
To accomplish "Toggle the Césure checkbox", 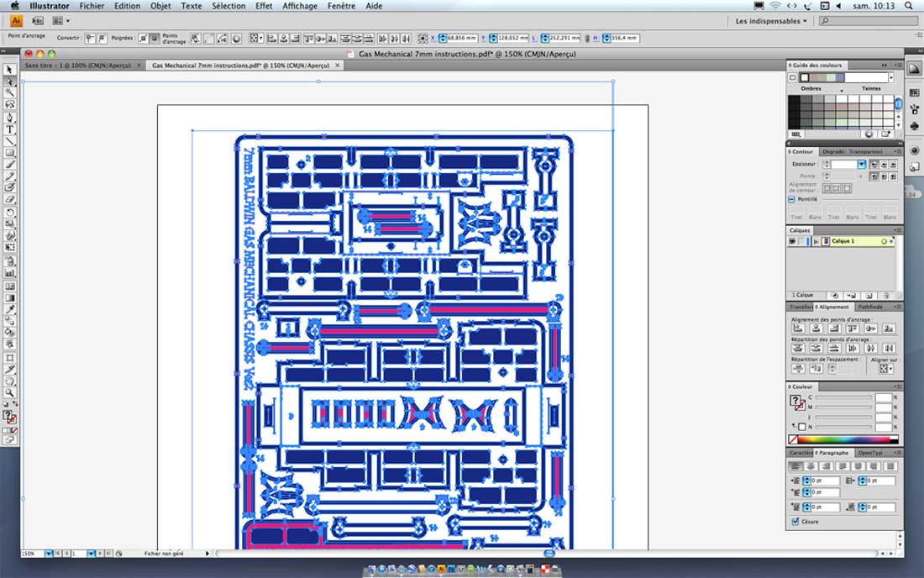I will (795, 522).
